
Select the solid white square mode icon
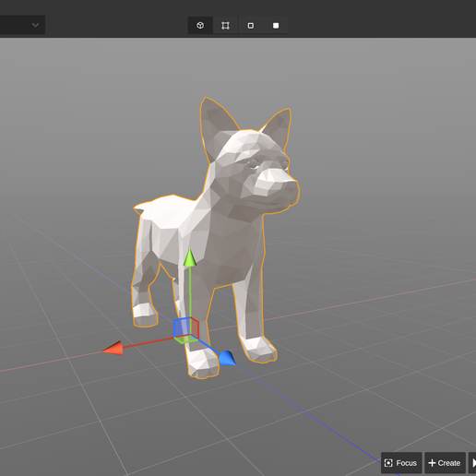click(276, 26)
